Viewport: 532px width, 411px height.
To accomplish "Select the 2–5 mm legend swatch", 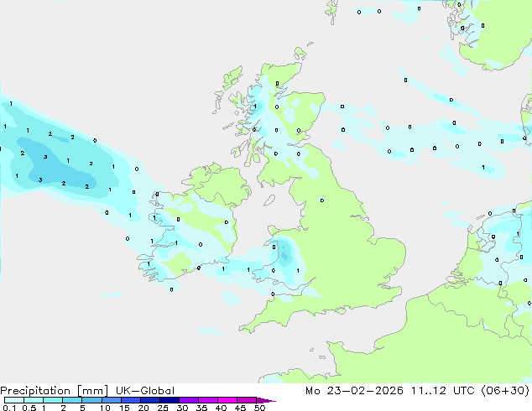I will [x=72, y=400].
